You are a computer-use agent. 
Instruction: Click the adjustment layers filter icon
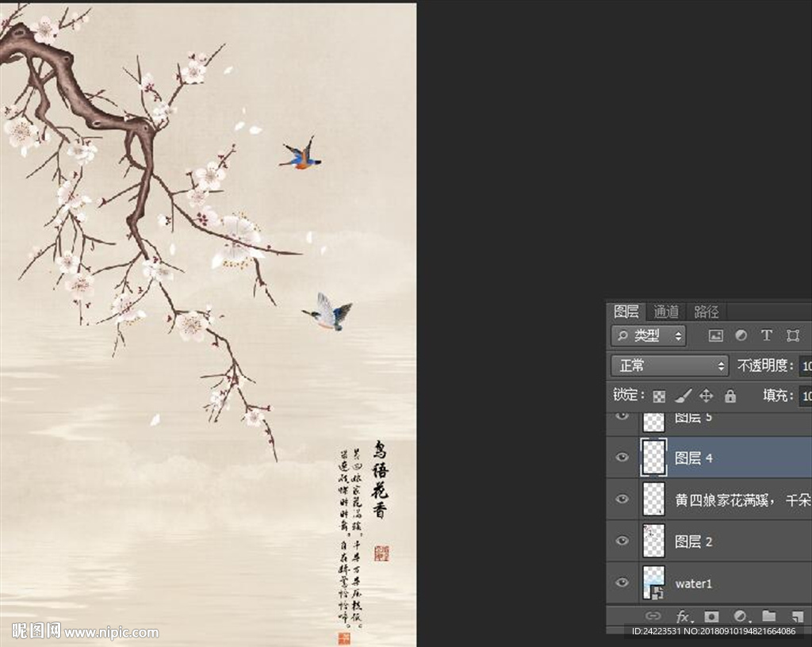click(x=743, y=335)
